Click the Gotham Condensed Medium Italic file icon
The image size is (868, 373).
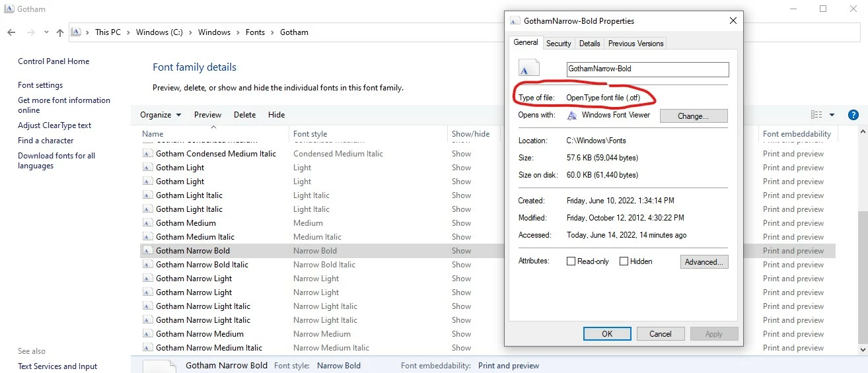pyautogui.click(x=148, y=154)
